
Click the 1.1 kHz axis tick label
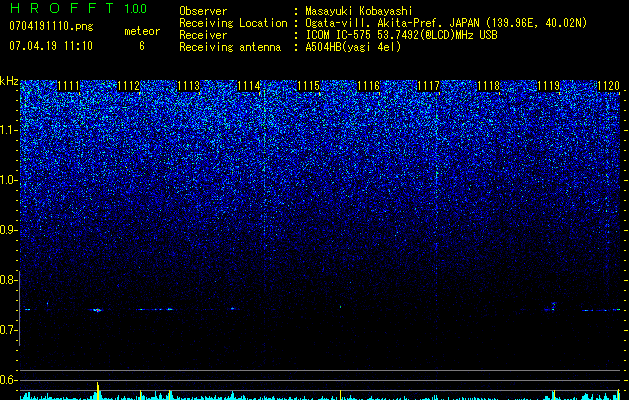(x=8, y=130)
